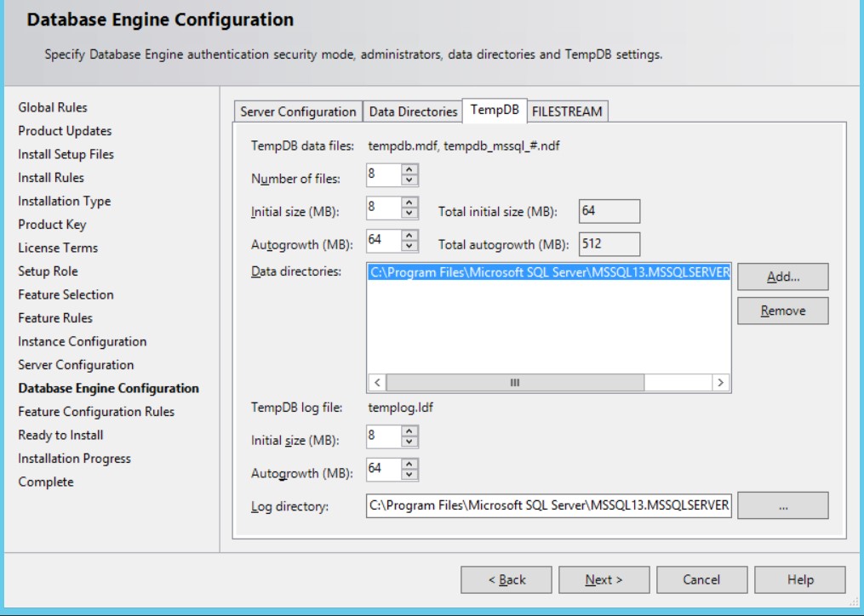Image resolution: width=864 pixels, height=616 pixels.
Task: Open Help for this setup page
Action: tap(799, 579)
